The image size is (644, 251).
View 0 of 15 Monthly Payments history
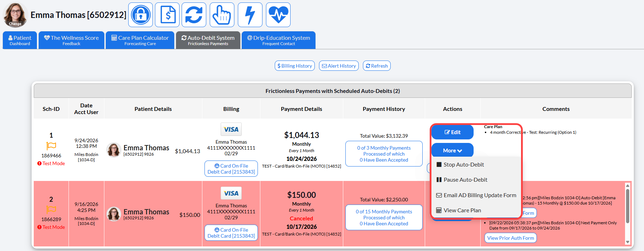pos(384,218)
